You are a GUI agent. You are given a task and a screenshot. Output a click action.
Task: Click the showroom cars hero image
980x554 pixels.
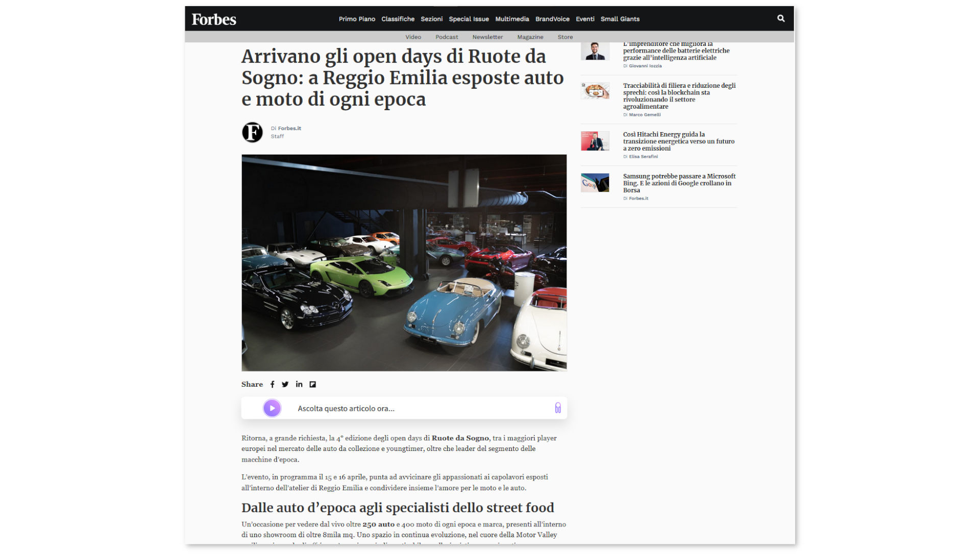(x=404, y=263)
